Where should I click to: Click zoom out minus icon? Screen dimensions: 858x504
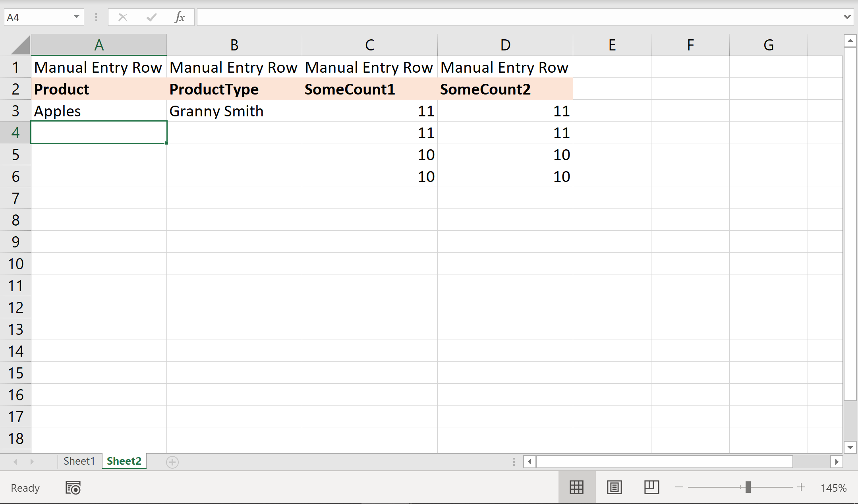pos(679,487)
